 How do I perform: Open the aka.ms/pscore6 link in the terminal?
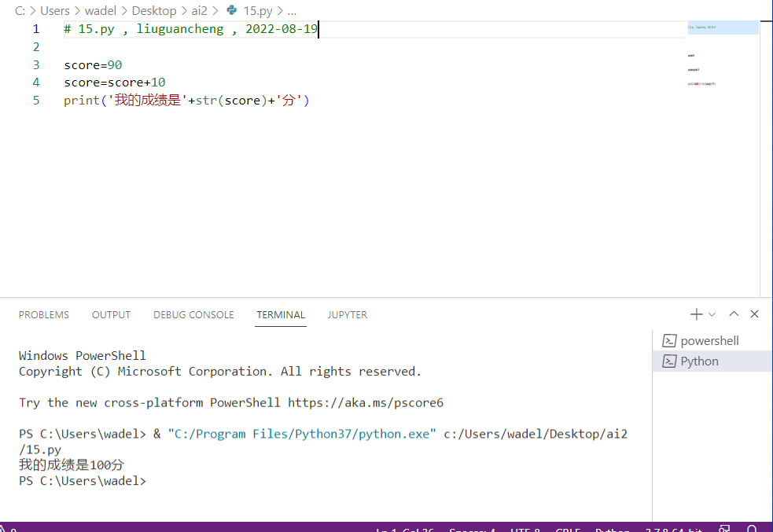click(x=365, y=402)
